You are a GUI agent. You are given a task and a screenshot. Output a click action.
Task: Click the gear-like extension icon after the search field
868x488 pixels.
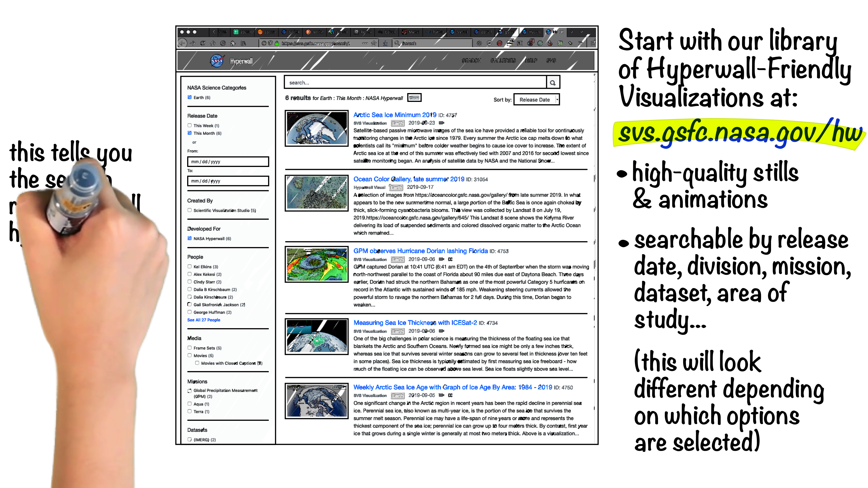click(x=479, y=43)
